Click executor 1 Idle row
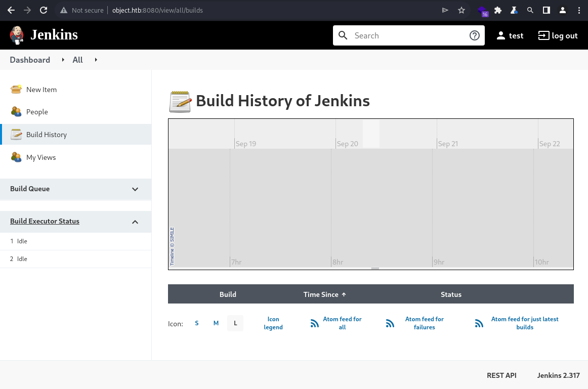 pyautogui.click(x=76, y=241)
